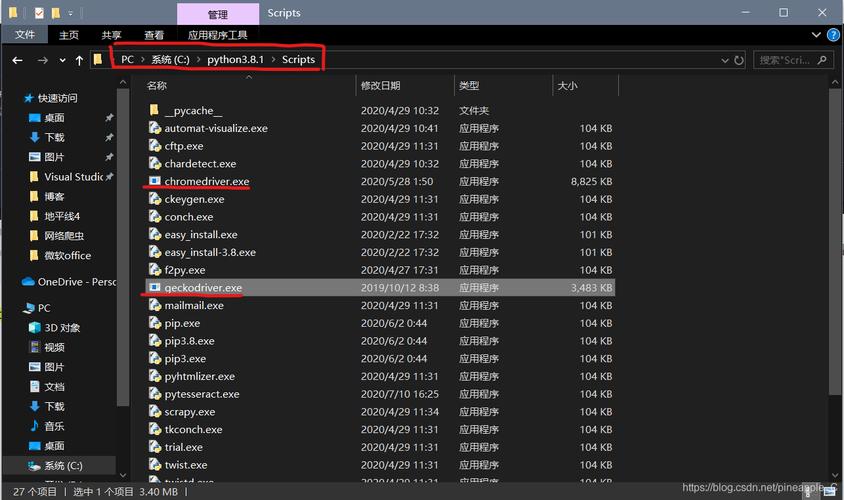
Task: Open the Help question mark icon
Action: click(x=833, y=35)
